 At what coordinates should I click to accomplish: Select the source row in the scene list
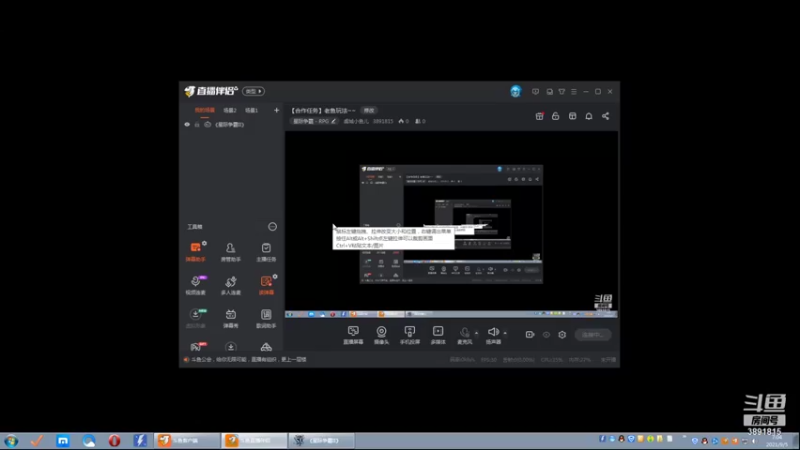232,124
